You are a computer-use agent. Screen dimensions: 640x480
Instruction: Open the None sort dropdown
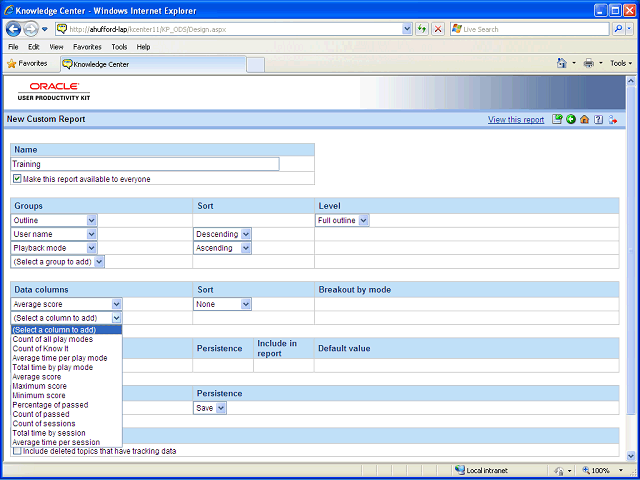(222, 304)
